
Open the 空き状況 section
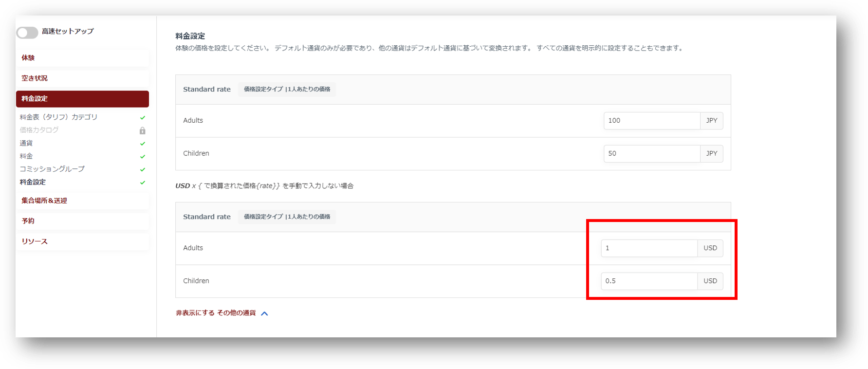tap(35, 78)
